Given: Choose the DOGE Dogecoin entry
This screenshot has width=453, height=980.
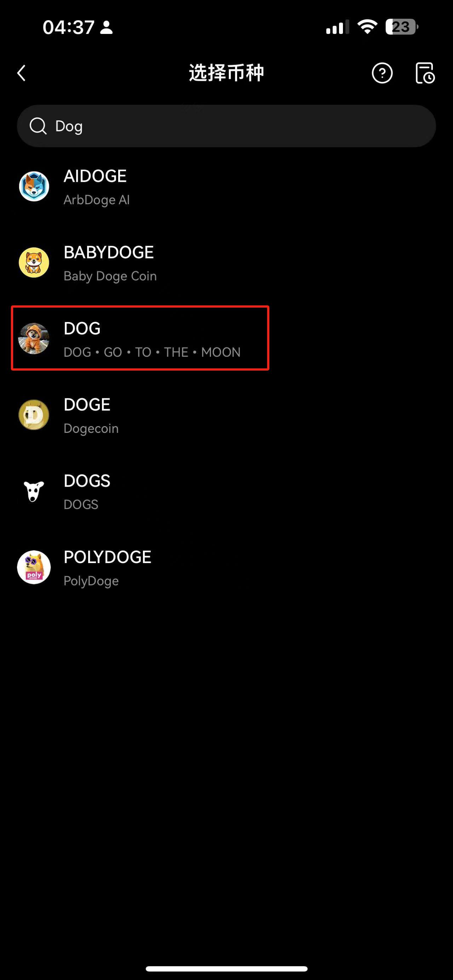Looking at the screenshot, I should tap(226, 415).
